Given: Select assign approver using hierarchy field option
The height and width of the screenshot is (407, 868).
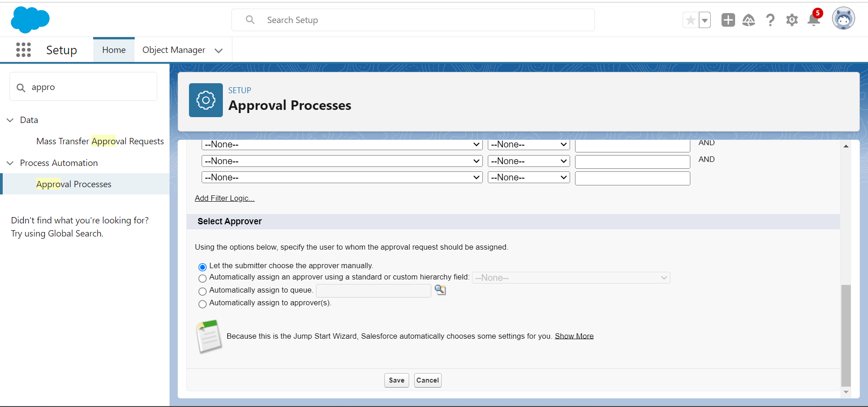Looking at the screenshot, I should coord(203,278).
